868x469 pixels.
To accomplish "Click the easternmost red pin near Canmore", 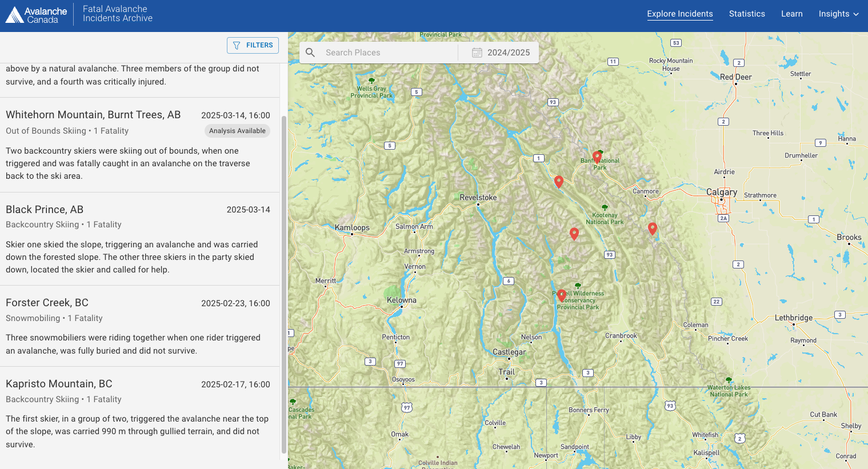I will point(652,228).
